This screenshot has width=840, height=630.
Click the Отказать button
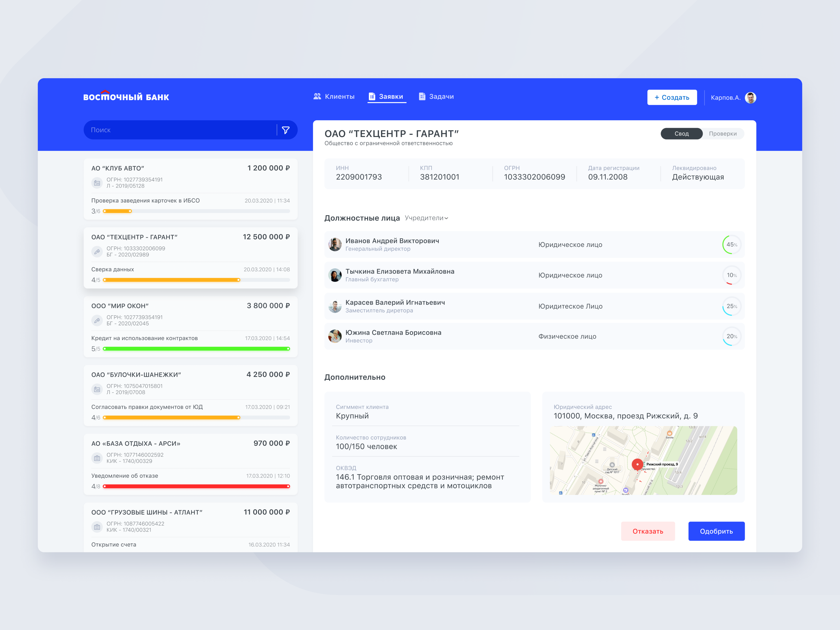(x=648, y=531)
